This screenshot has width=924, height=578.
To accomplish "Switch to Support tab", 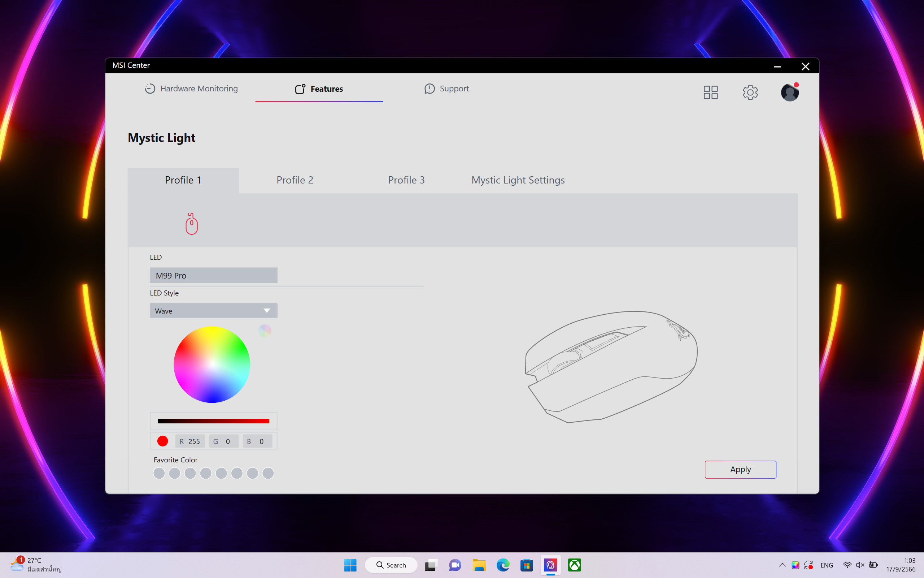I will pyautogui.click(x=446, y=89).
